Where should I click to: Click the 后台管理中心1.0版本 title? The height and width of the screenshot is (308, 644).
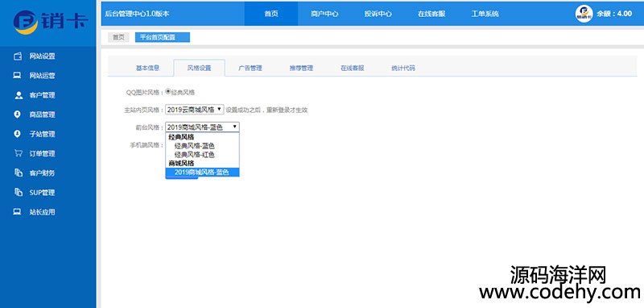(x=137, y=14)
